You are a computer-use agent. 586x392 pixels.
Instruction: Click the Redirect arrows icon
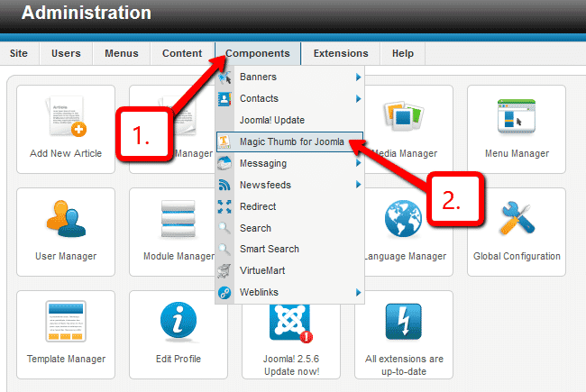click(x=224, y=206)
